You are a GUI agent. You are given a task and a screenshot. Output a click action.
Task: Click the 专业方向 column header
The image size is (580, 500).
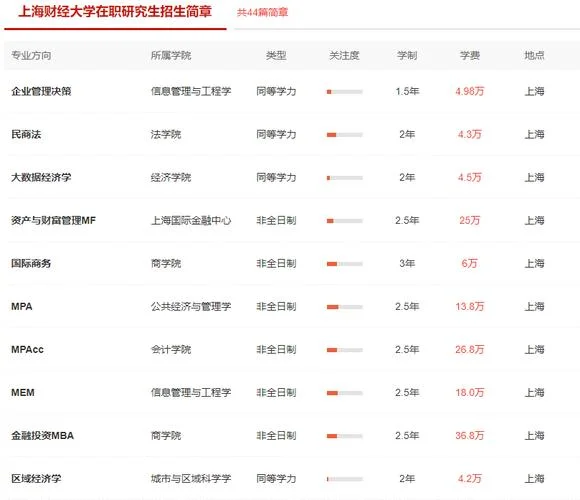coord(31,55)
